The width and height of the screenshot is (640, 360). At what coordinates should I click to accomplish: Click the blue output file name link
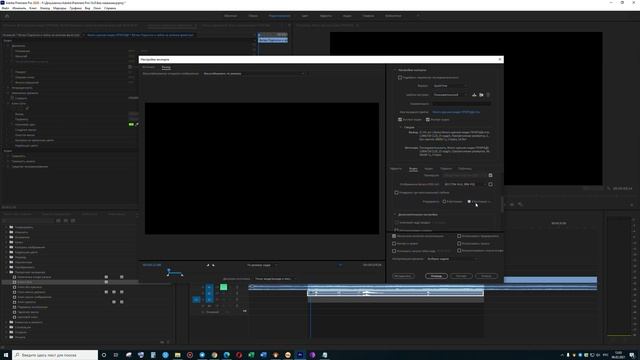point(456,112)
